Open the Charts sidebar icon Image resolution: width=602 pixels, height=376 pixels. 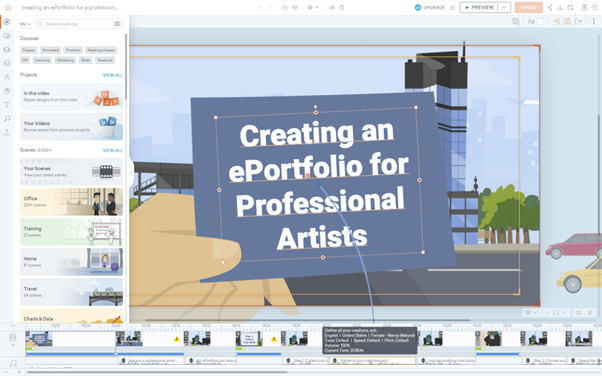coord(7,91)
